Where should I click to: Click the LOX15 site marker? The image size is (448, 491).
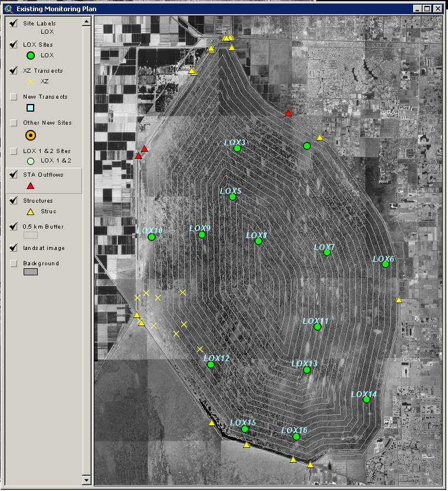coord(245,429)
